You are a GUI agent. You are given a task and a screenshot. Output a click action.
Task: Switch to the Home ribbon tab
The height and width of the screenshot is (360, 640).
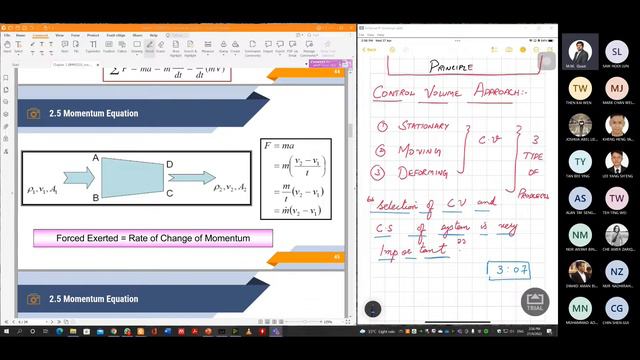[20, 36]
